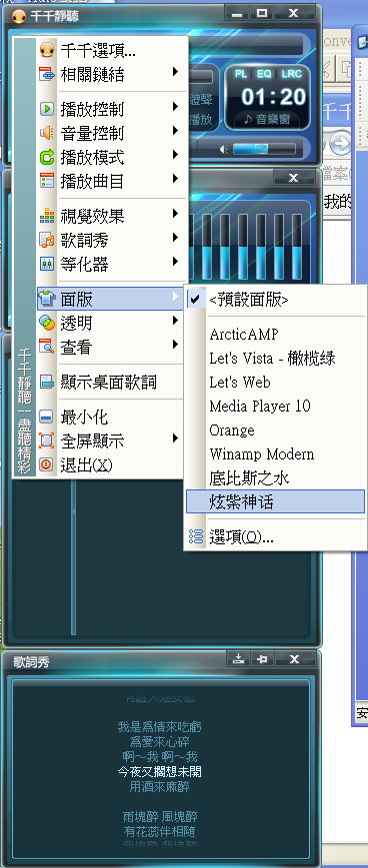This screenshot has width=368, height=868.
Task: Click the 退出(X) red exit icon
Action: point(47,465)
